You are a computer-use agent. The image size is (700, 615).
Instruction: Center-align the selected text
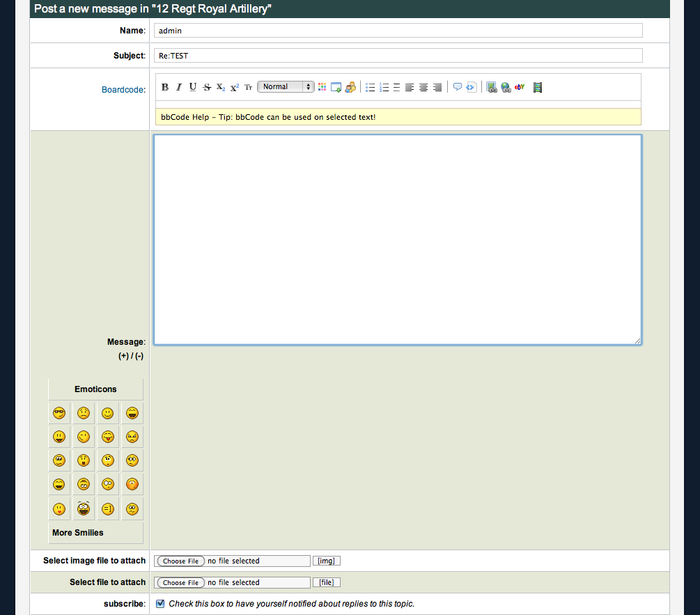coord(423,87)
